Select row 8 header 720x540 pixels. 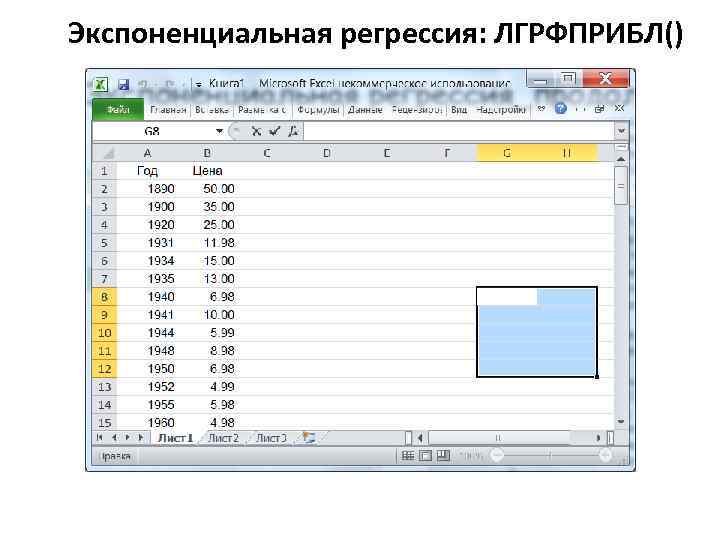click(x=105, y=297)
